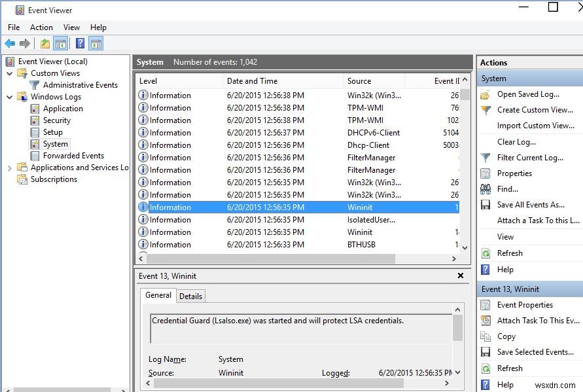Copy the selected Wininit event

pyautogui.click(x=507, y=336)
